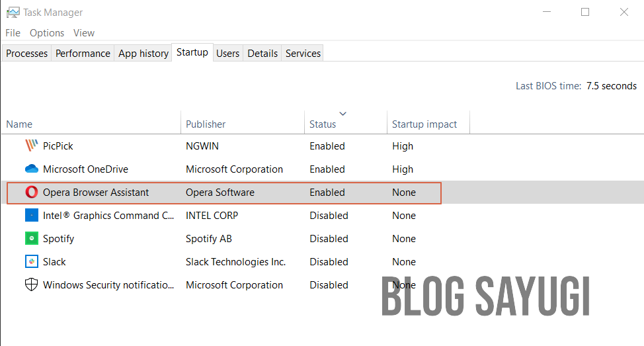This screenshot has height=346, width=644.
Task: Click the Spotify app icon
Action: [x=31, y=238]
